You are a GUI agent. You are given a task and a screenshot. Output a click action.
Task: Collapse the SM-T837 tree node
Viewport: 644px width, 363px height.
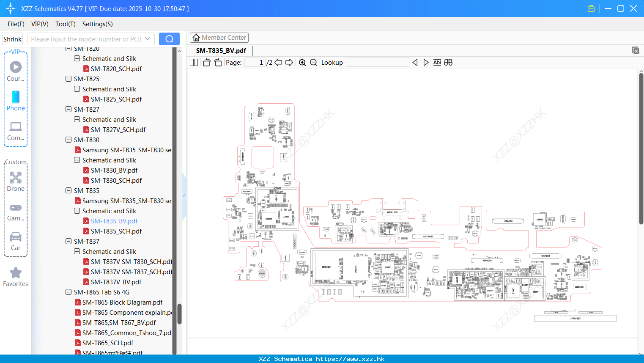click(69, 241)
